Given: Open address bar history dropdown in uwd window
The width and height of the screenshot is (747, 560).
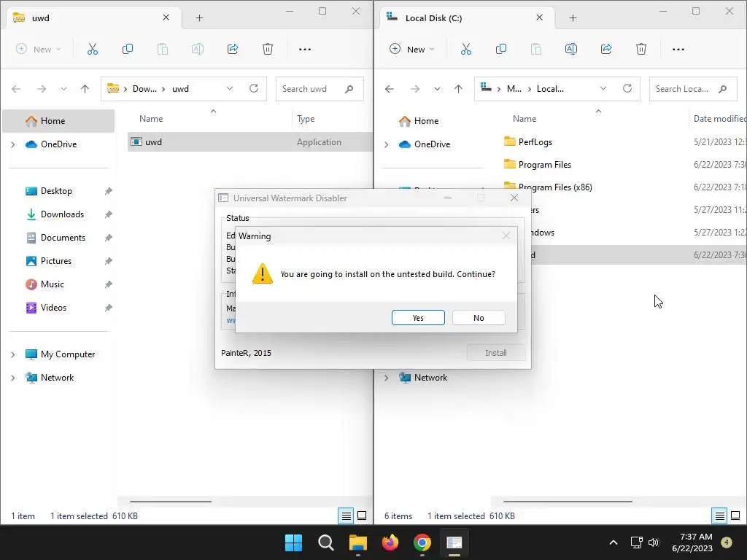Looking at the screenshot, I should pyautogui.click(x=230, y=88).
